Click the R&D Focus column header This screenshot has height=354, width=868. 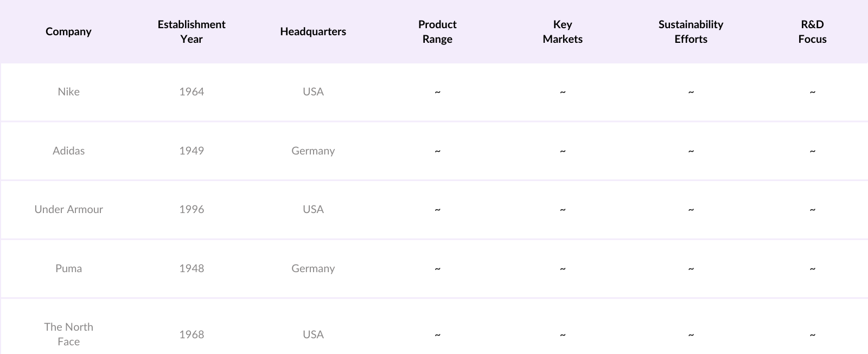coord(812,31)
